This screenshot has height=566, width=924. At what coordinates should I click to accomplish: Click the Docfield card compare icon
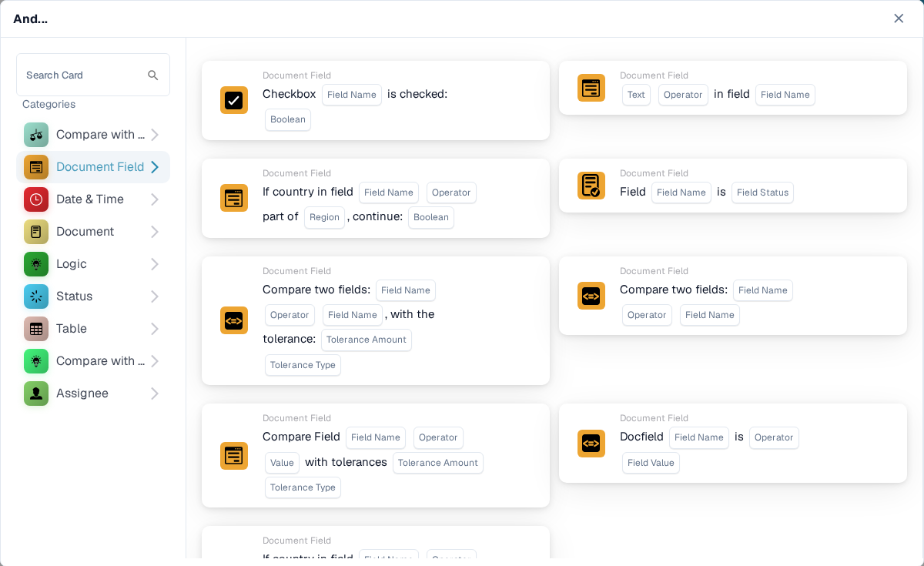click(x=591, y=444)
